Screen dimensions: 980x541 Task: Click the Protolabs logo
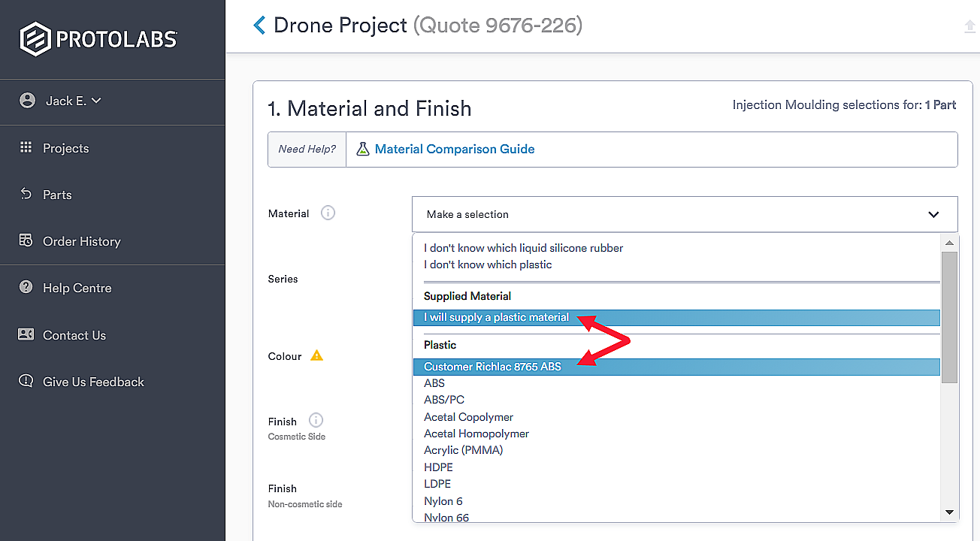(x=98, y=39)
